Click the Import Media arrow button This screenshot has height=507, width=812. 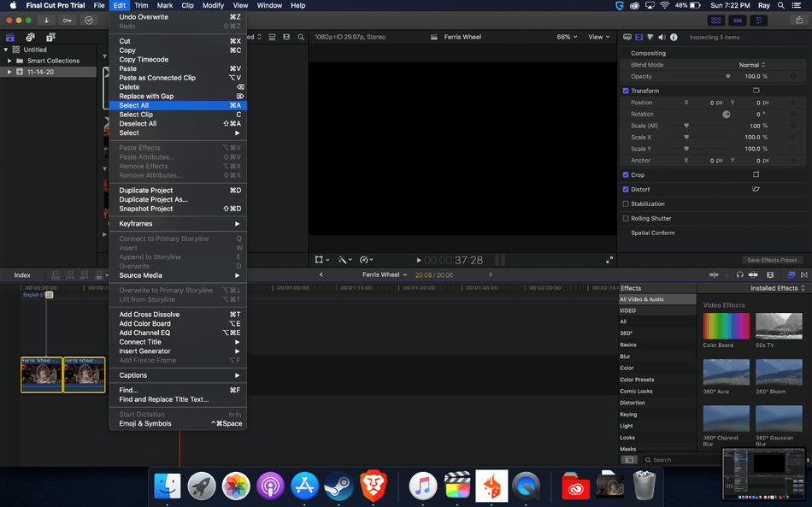coord(46,21)
